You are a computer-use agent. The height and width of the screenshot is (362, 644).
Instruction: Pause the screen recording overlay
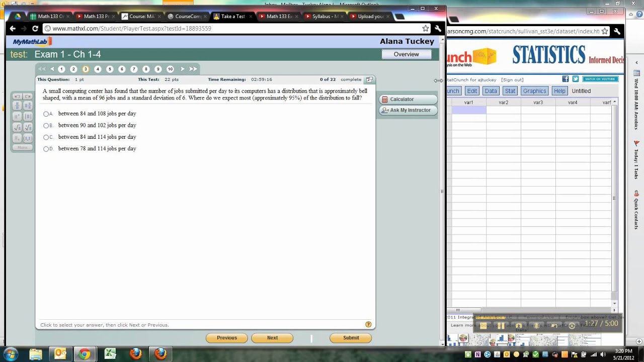pyautogui.click(x=501, y=326)
